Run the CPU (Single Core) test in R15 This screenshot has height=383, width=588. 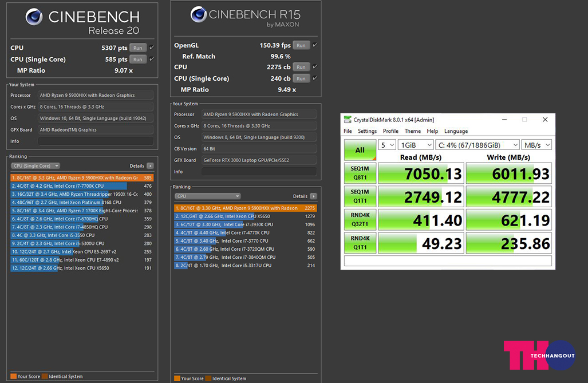click(301, 78)
